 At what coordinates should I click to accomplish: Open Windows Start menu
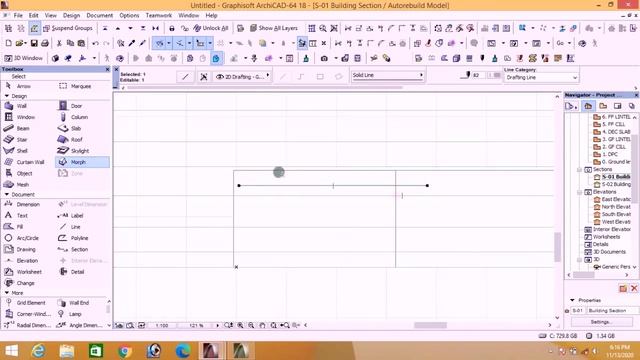[x=11, y=351]
